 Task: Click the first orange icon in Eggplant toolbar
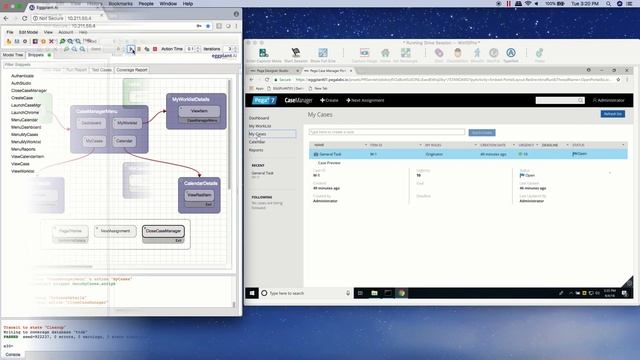tap(9, 41)
